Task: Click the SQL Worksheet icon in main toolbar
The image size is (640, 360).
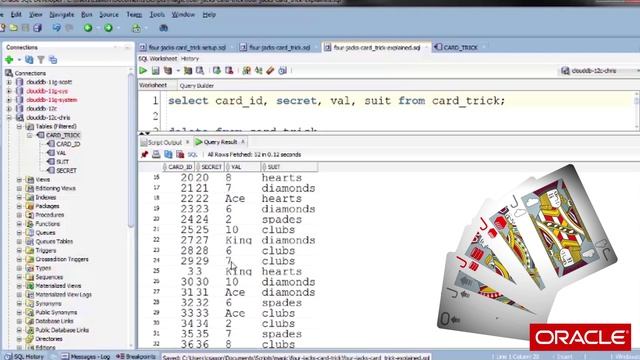Action: click(136, 28)
